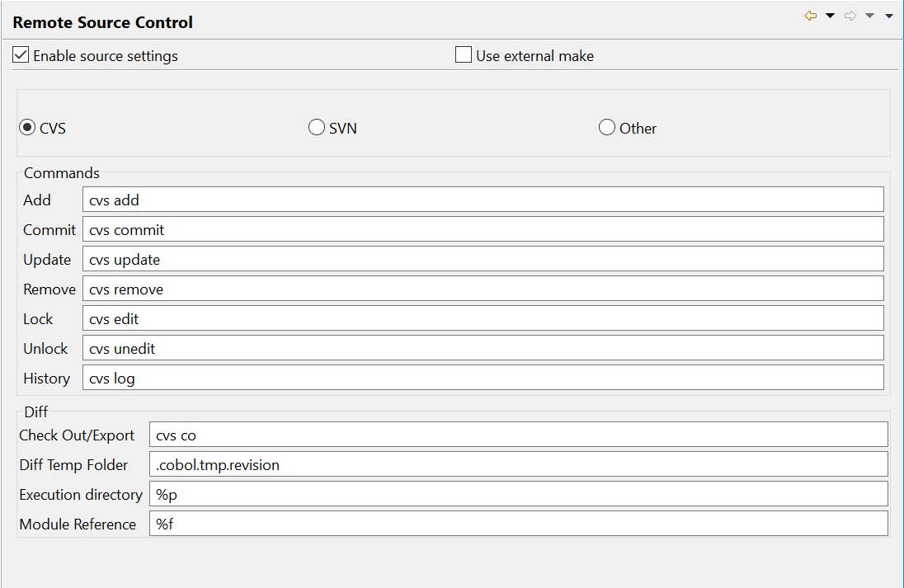Disable the Enable source settings checkbox
Viewport: 904px width, 588px height.
pos(21,56)
